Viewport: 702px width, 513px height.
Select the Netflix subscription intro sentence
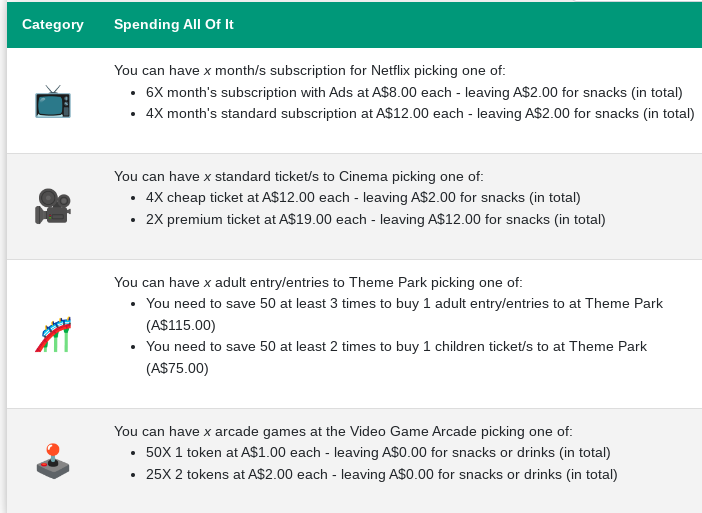(310, 70)
